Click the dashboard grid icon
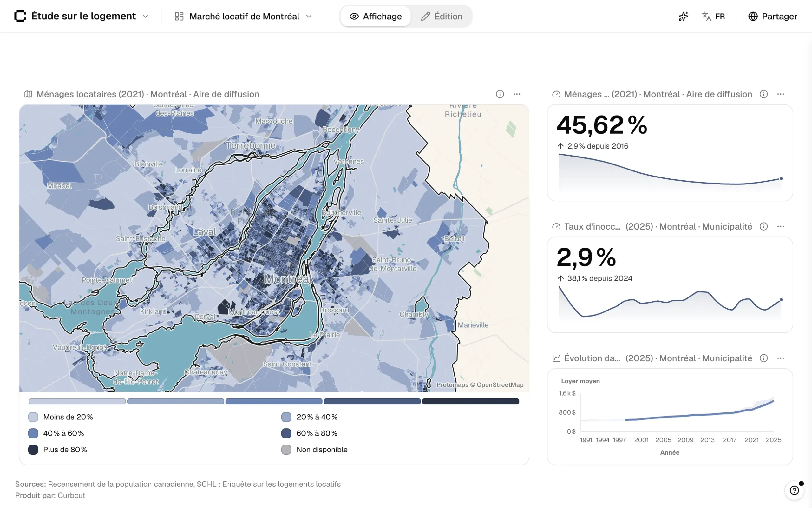This screenshot has width=812, height=508. click(179, 16)
